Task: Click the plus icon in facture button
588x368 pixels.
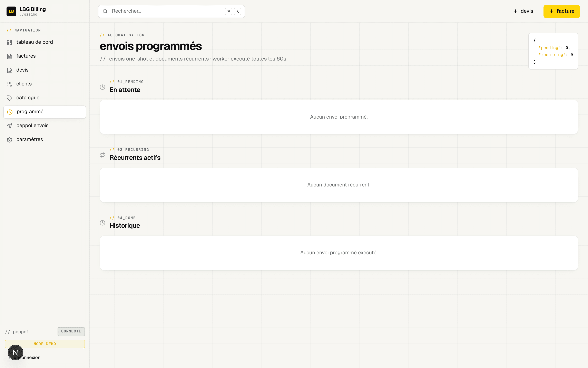Action: [551, 11]
